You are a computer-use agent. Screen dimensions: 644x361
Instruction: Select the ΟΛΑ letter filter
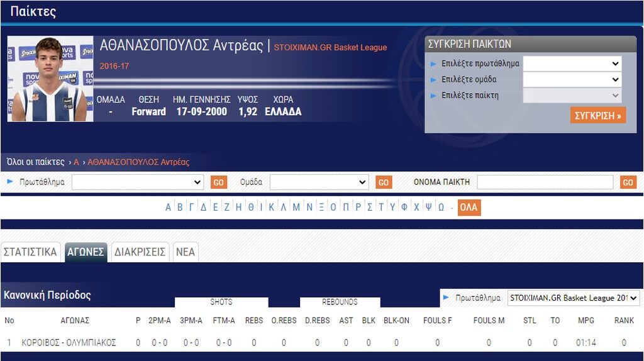(x=469, y=207)
